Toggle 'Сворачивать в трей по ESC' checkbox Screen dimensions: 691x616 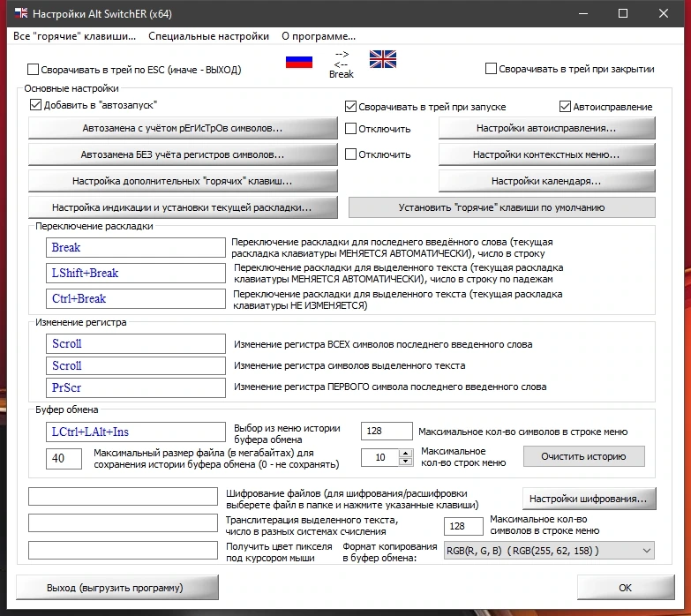pos(33,69)
